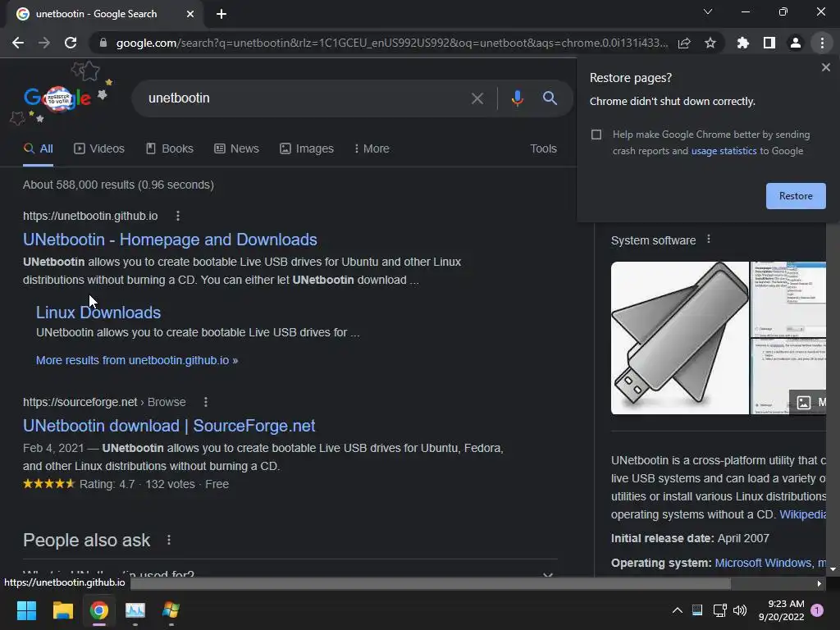
Task: View site information via the lock icon
Action: coord(103,43)
